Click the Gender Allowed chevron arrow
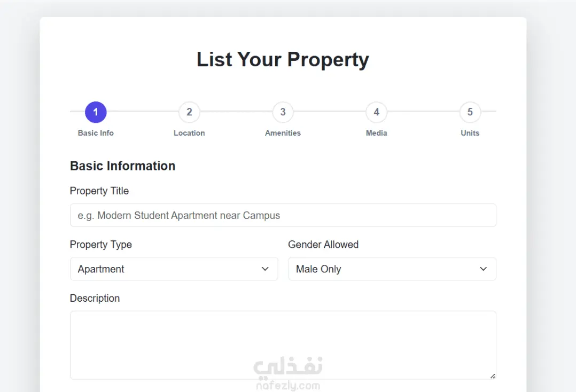The height and width of the screenshot is (392, 576). click(x=484, y=269)
